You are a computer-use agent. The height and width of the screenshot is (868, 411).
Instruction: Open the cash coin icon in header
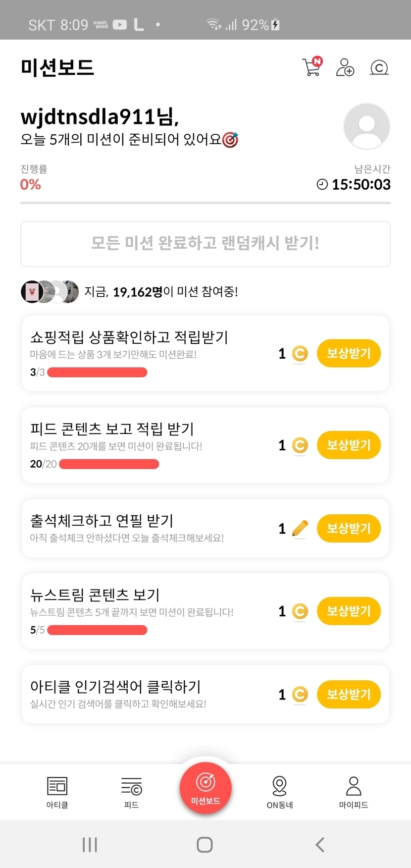coord(379,67)
